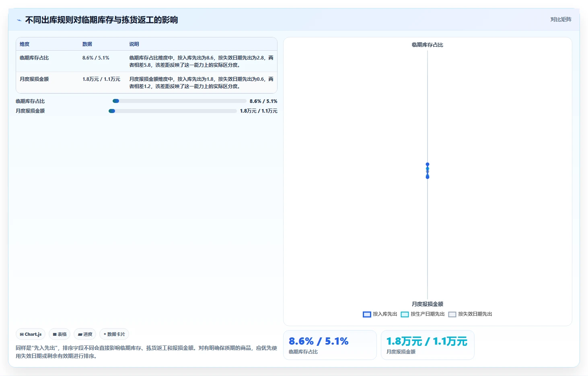Click the 月度报损金额 axis label below the chart
Image resolution: width=588 pixels, height=376 pixels.
pos(428,304)
